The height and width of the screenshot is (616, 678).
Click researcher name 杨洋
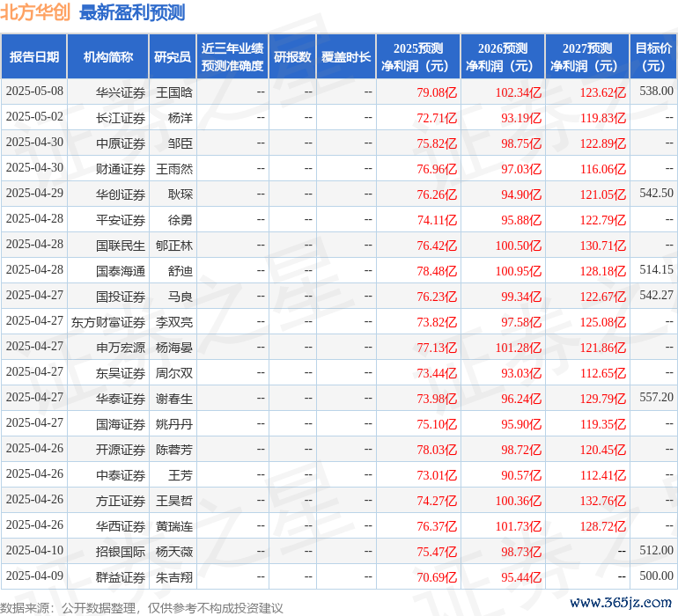pyautogui.click(x=181, y=118)
